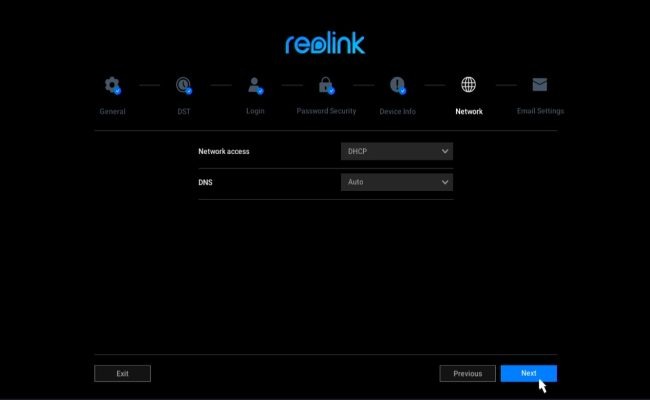Click the DST clock step icon

184,85
